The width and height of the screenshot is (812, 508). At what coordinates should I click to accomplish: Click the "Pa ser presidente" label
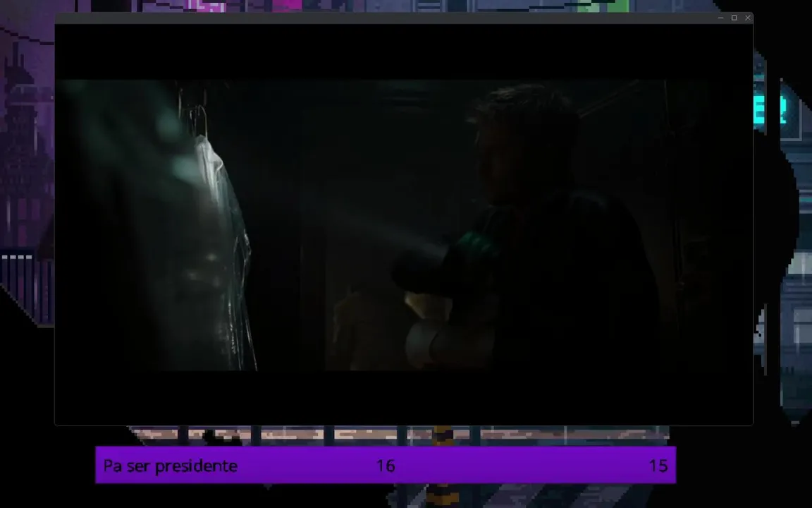[171, 466]
